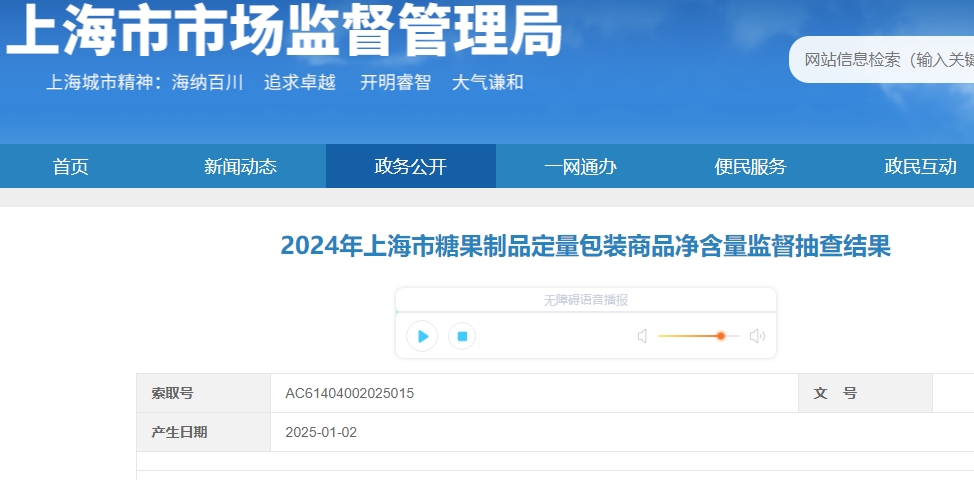Screen dimensions: 974x480
Task: Open the 政民互动 section
Action: [920, 167]
